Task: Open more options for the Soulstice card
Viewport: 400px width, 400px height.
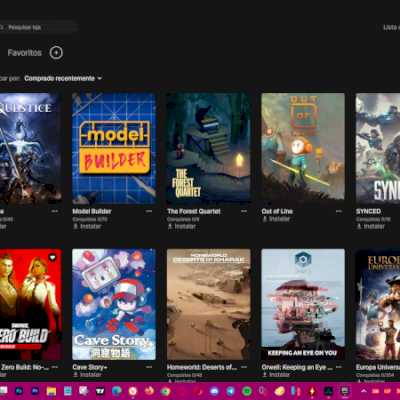Action: click(x=55, y=211)
